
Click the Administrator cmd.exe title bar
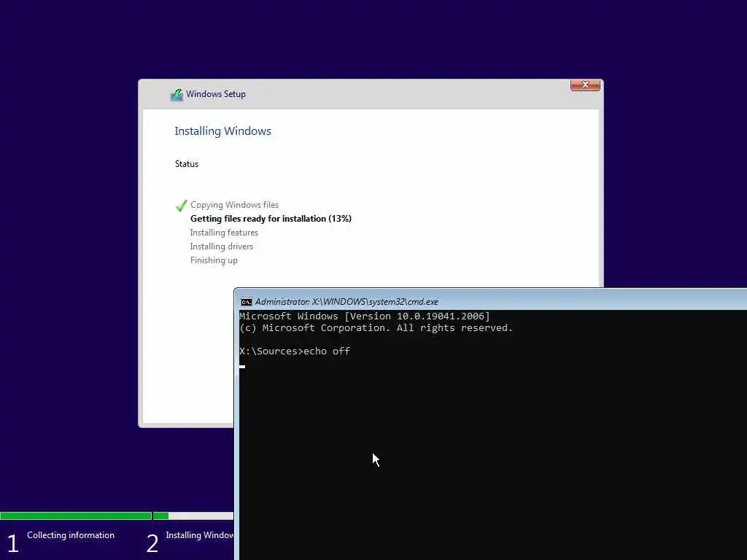click(x=491, y=301)
